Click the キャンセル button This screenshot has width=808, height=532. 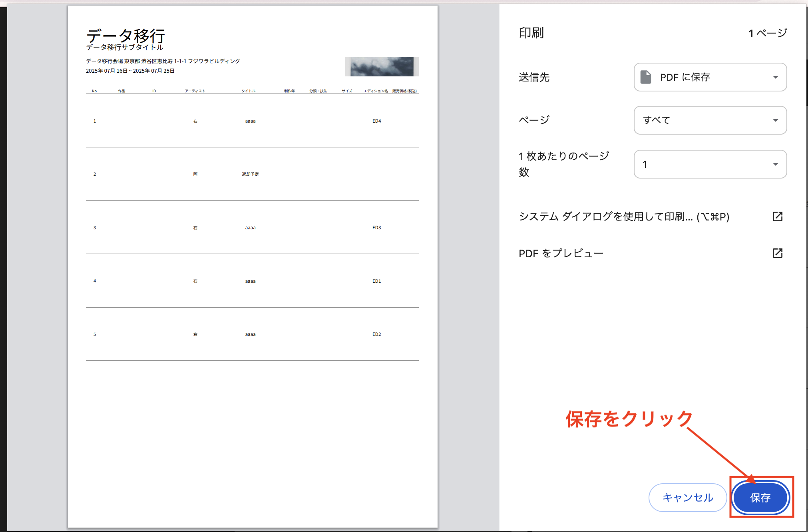click(x=687, y=497)
